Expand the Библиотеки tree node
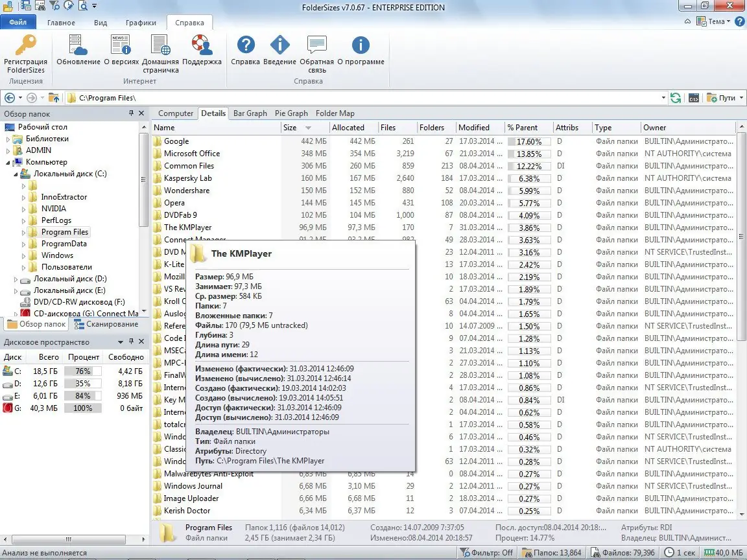This screenshot has width=747, height=560. tap(8, 139)
